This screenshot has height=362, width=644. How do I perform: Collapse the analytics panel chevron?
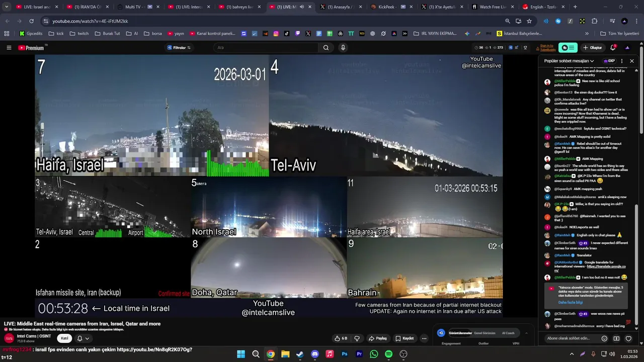pos(526,333)
